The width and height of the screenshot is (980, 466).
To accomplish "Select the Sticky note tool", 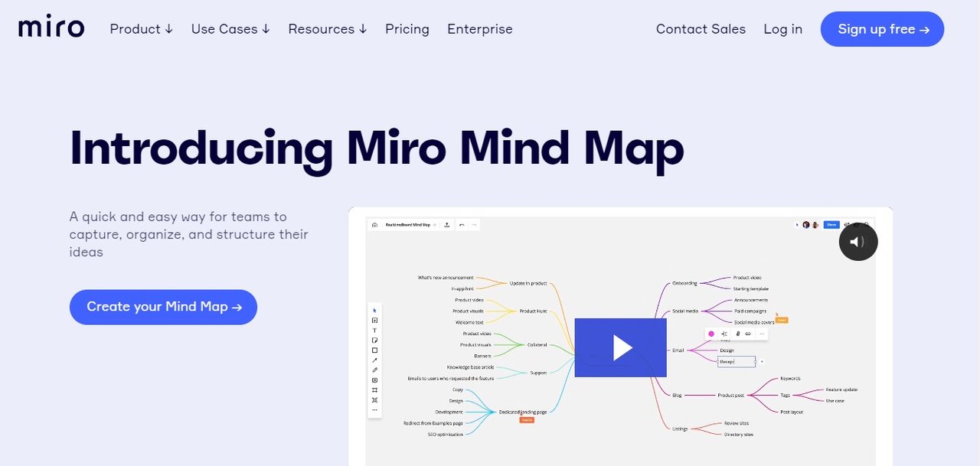I will [374, 340].
